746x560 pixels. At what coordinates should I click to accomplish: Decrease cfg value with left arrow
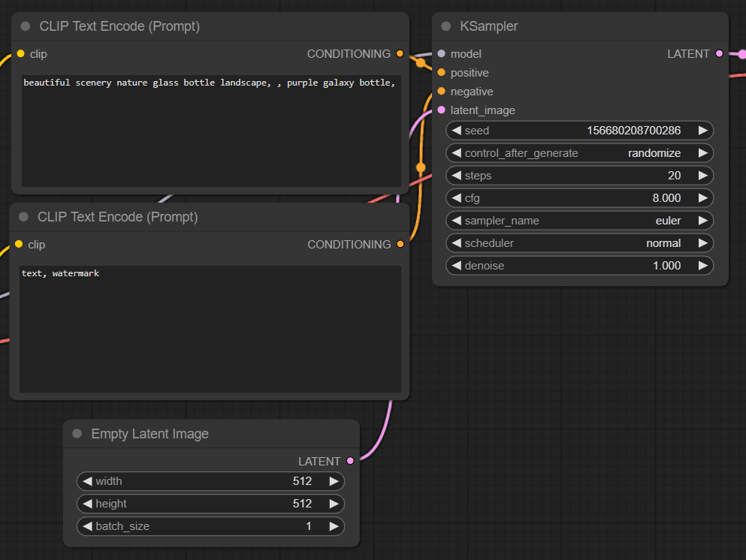457,197
